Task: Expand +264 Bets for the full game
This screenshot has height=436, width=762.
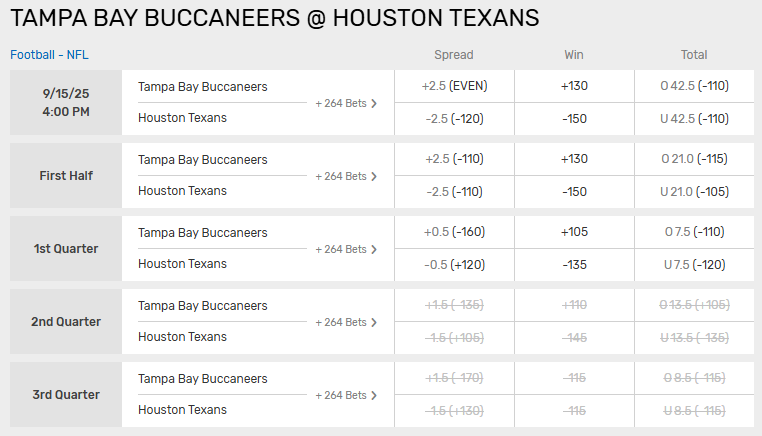Action: coord(346,102)
